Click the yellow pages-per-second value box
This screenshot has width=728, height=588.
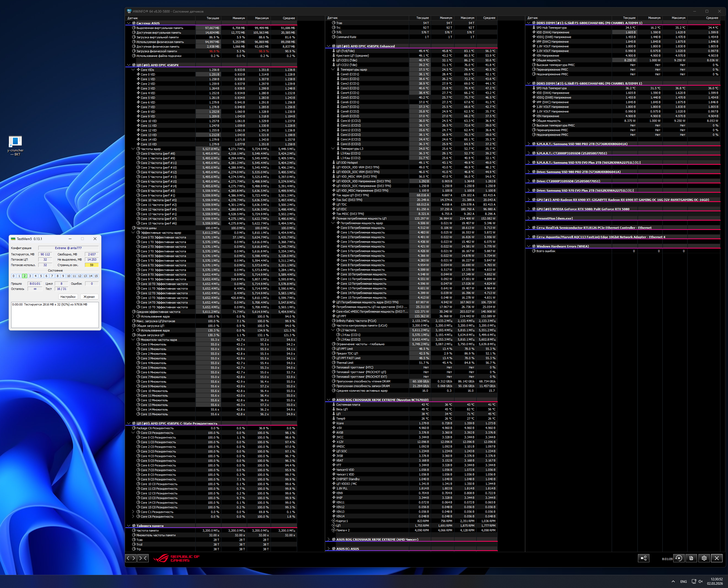[91, 265]
